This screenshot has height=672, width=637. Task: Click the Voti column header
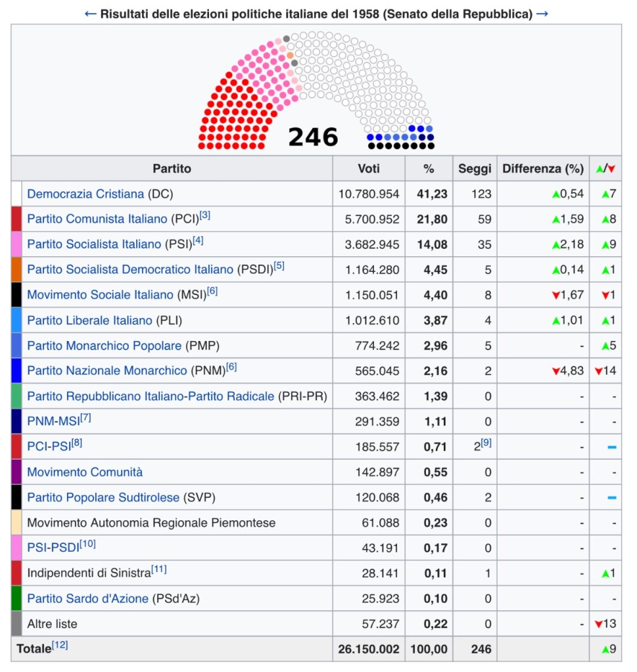pos(369,169)
